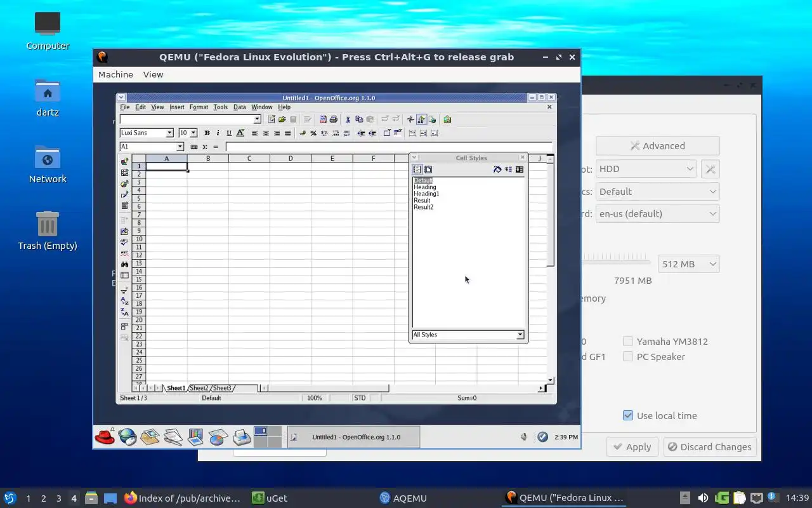This screenshot has height=508, width=812.
Task: Uncheck Use local time in AQEMU
Action: (x=628, y=415)
